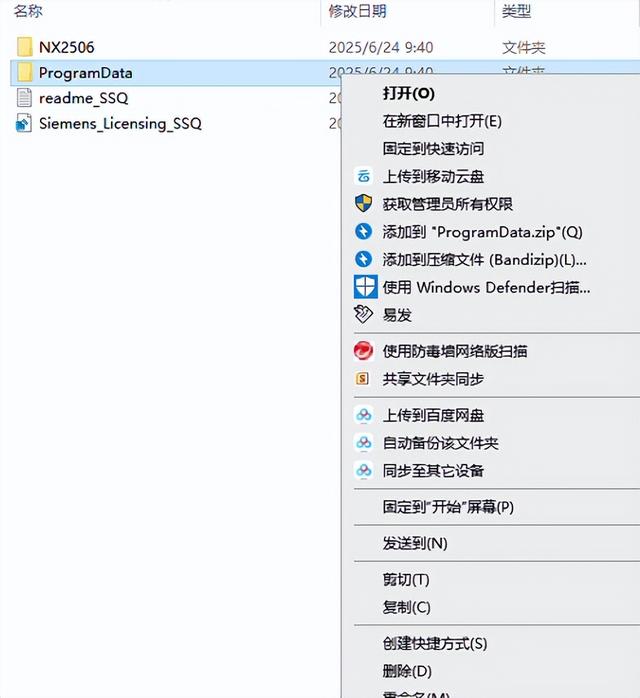Choose 删除(D) in the context menu

(407, 671)
